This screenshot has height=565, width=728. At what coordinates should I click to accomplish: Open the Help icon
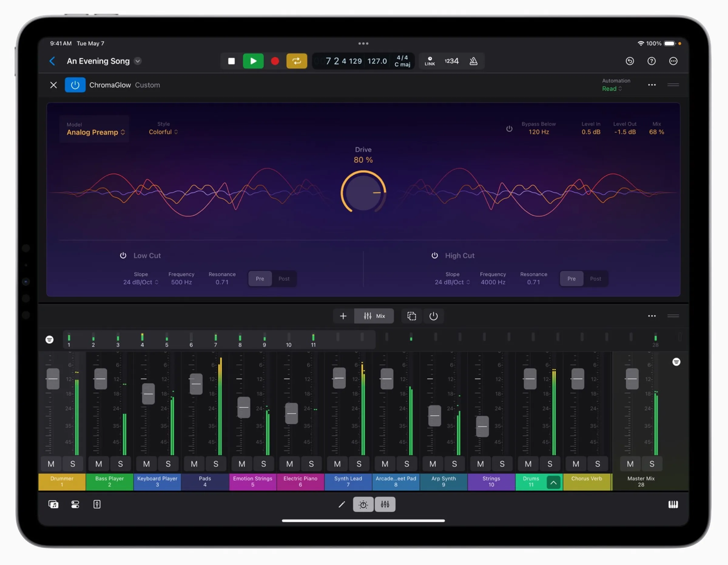click(651, 61)
